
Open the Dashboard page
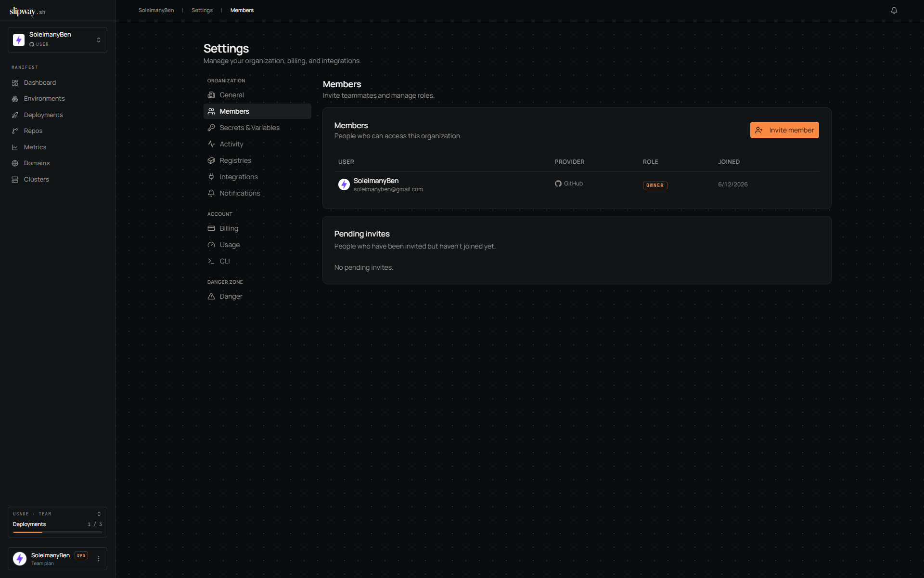40,83
